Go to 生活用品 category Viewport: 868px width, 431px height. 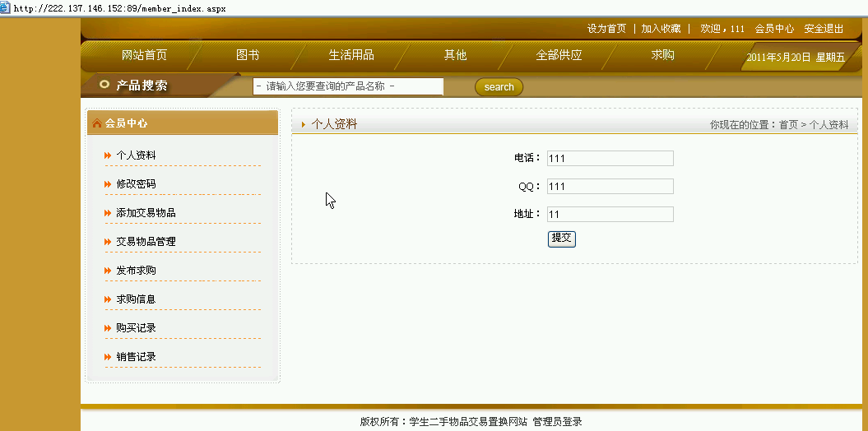pos(351,55)
